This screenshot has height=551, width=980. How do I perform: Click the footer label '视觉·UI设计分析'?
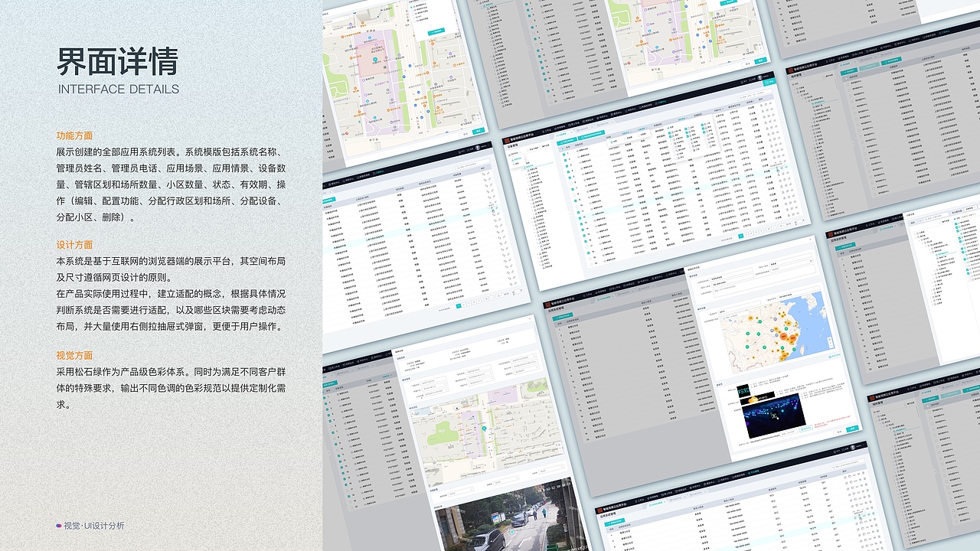pos(93,526)
